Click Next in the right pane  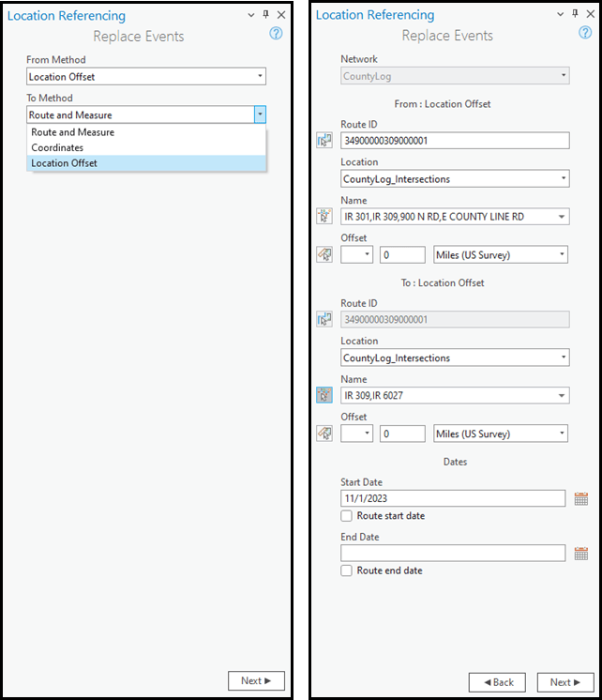[x=564, y=682]
